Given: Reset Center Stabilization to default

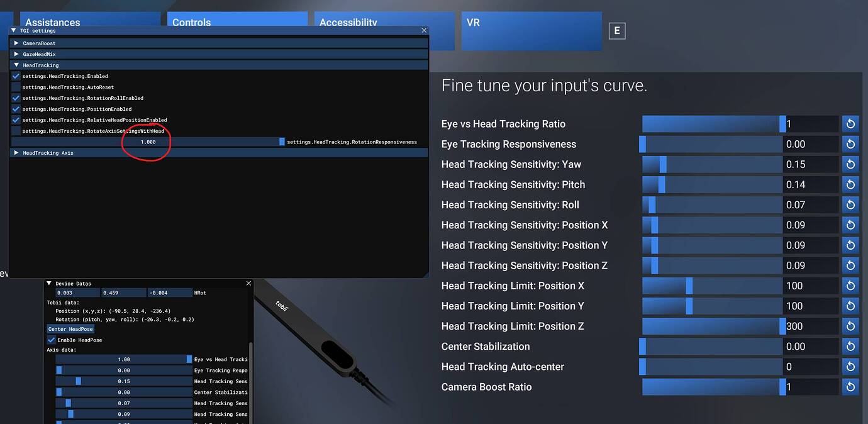Looking at the screenshot, I should (850, 347).
